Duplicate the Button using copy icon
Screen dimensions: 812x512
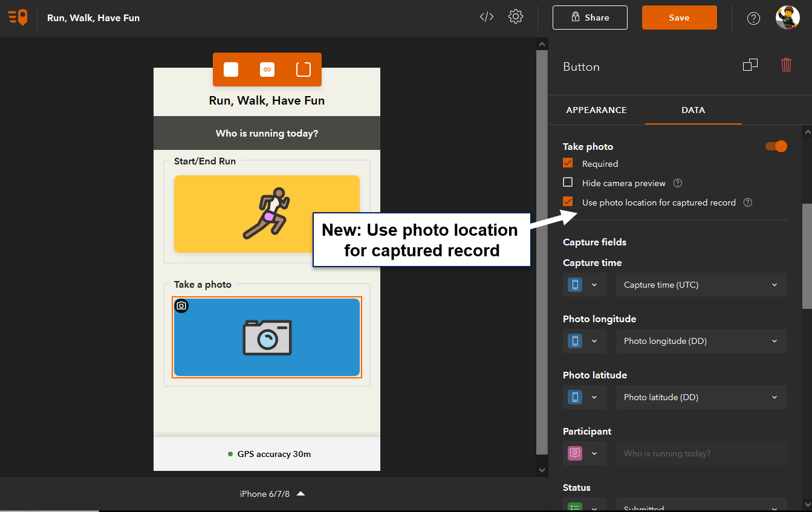750,64
